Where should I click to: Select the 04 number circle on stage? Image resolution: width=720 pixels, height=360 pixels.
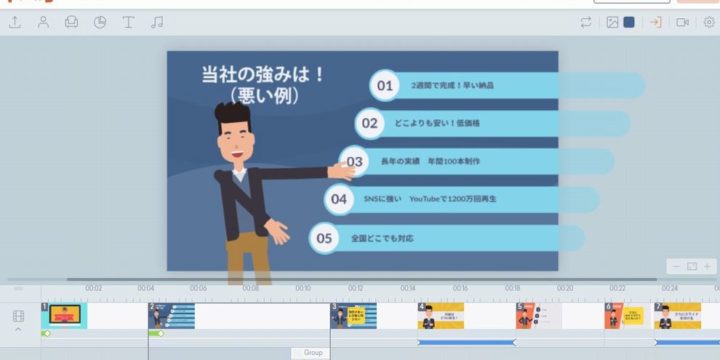coord(339,199)
